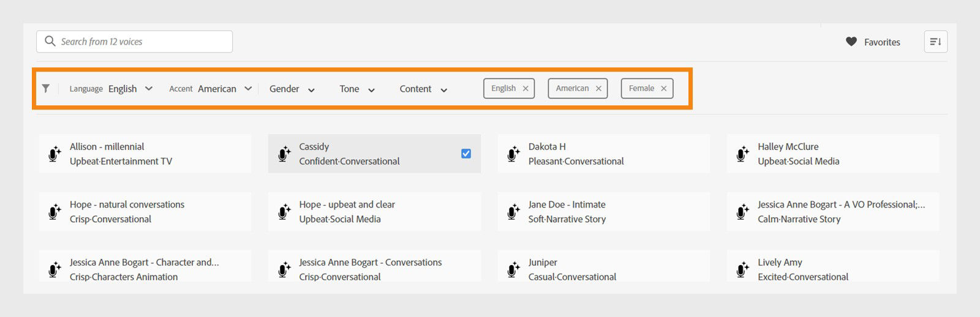Viewport: 980px width, 317px height.
Task: Click the Dakota H voice microphone icon
Action: pos(513,154)
